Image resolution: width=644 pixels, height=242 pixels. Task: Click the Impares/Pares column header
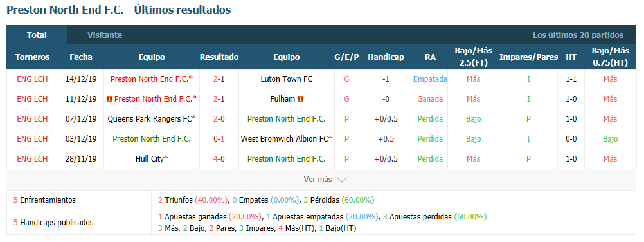528,57
